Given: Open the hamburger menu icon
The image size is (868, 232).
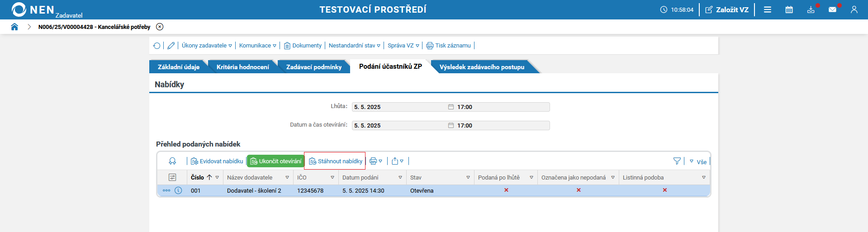Looking at the screenshot, I should (768, 9).
